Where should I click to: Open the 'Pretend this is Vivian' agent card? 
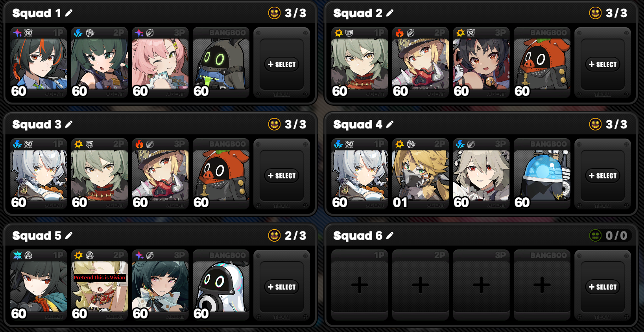click(100, 285)
